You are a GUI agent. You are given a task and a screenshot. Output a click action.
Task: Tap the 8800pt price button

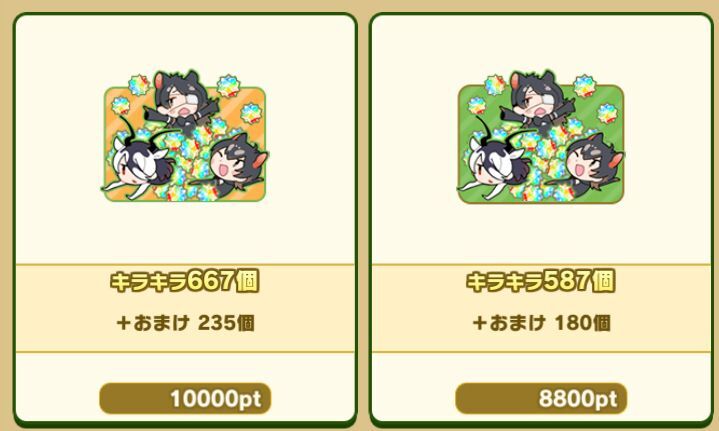tap(541, 398)
